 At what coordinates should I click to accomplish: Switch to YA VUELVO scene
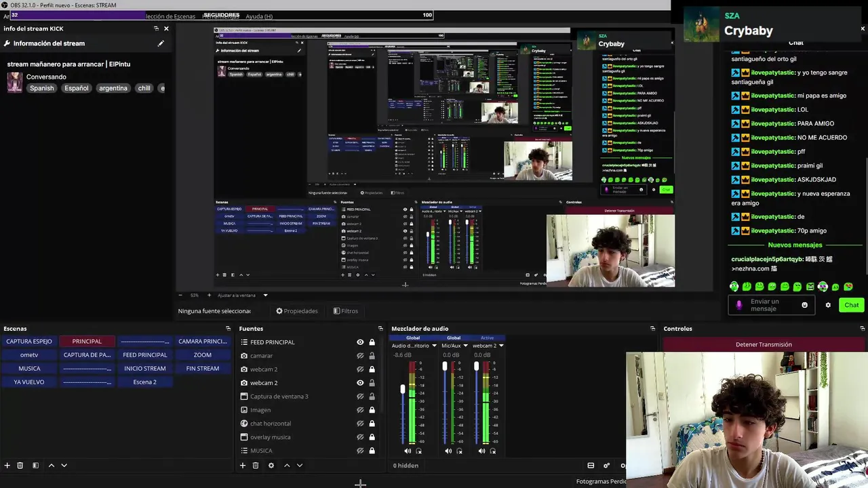29,382
